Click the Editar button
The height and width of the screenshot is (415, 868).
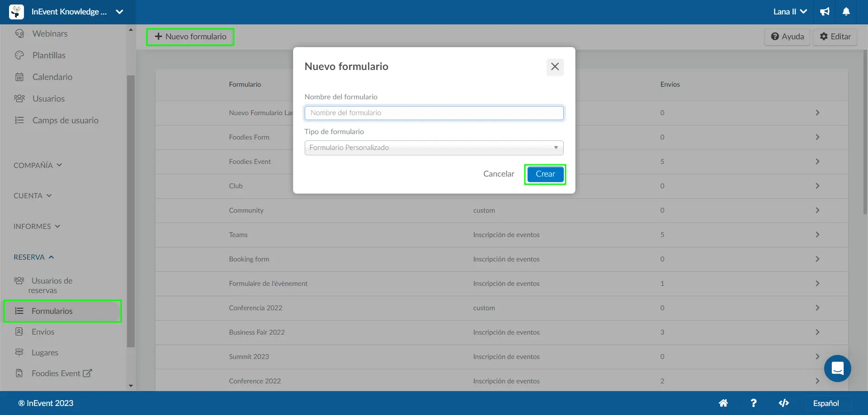835,37
